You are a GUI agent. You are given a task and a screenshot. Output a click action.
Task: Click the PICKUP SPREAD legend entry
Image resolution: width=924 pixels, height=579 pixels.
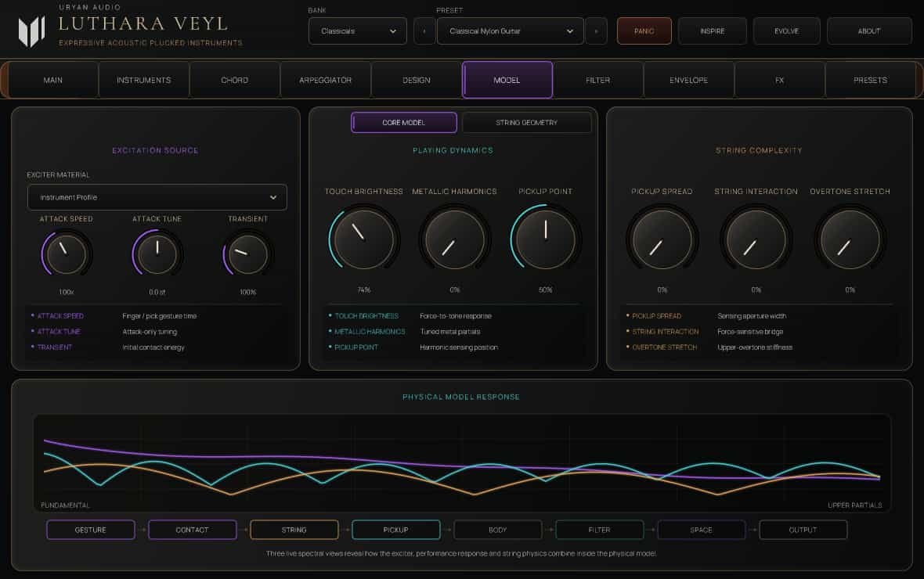click(656, 316)
